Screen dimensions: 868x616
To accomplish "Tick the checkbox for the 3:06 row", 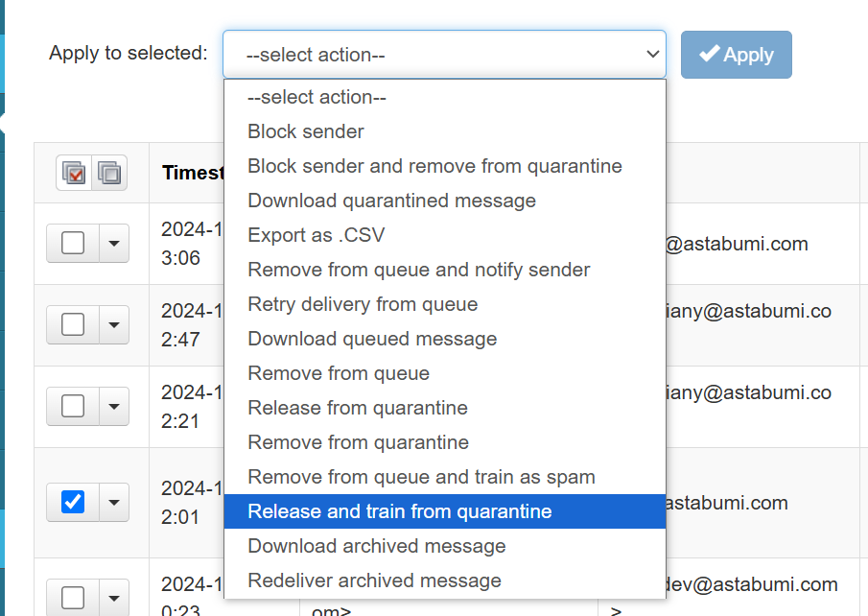I will [73, 244].
